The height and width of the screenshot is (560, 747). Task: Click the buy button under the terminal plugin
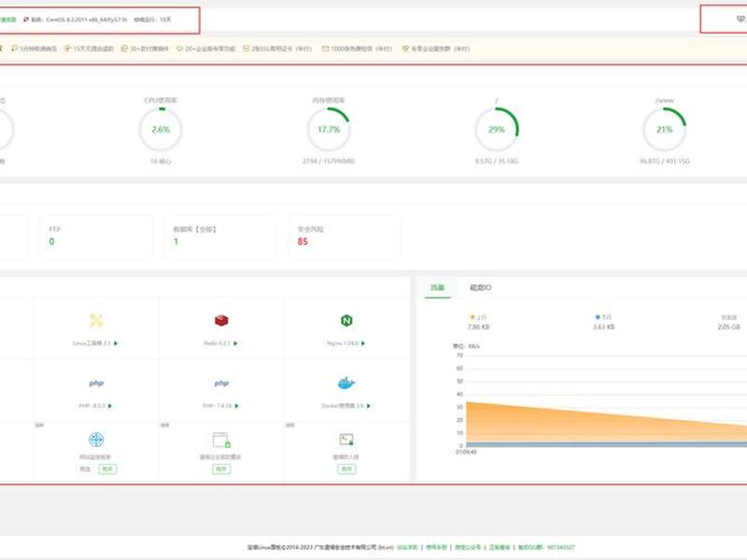(346, 469)
